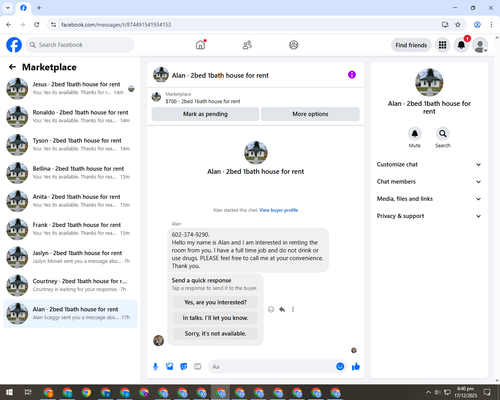The image size is (500, 400).
Task: Search in the Alan conversation
Action: coord(443,134)
